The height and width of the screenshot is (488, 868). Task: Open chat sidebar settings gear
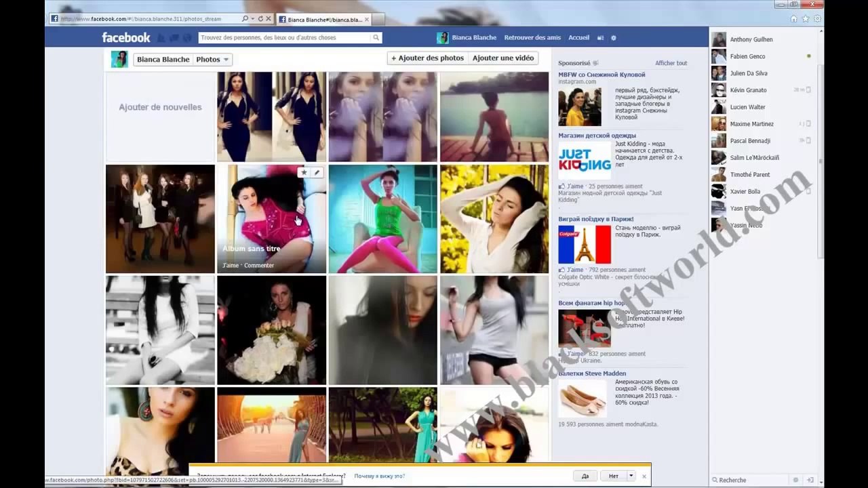[x=795, y=480]
